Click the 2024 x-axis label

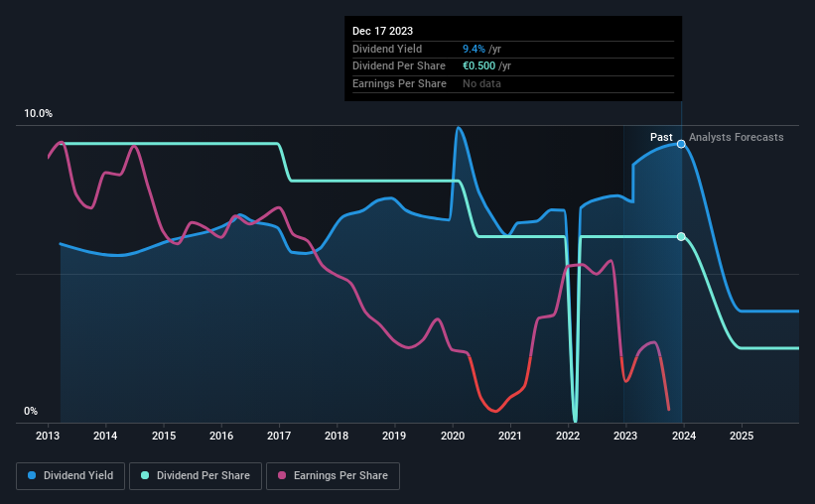point(684,436)
